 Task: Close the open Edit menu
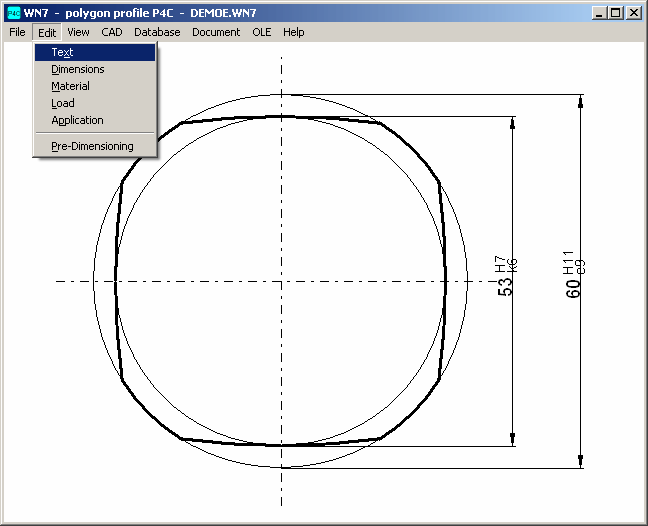(47, 32)
